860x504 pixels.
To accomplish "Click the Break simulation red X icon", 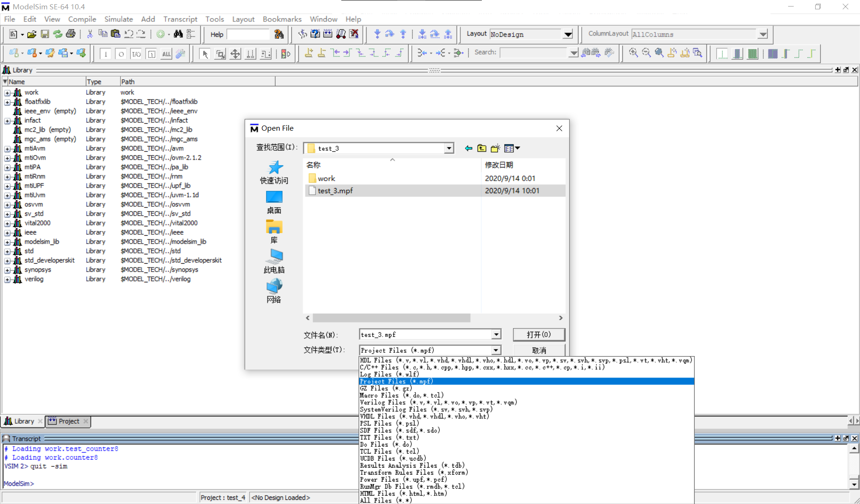I will (354, 34).
